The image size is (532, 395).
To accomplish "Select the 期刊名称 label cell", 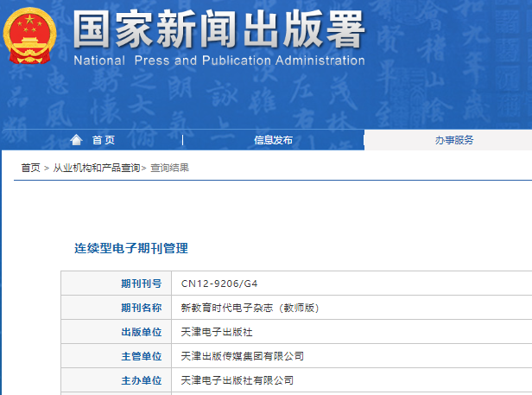I will [116, 308].
